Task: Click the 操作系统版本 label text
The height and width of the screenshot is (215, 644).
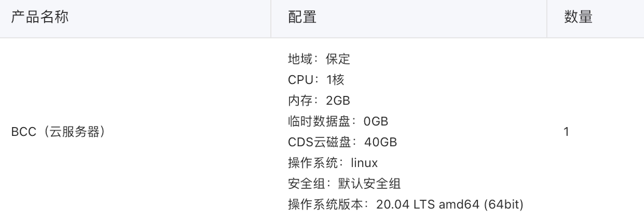Action: tap(325, 205)
